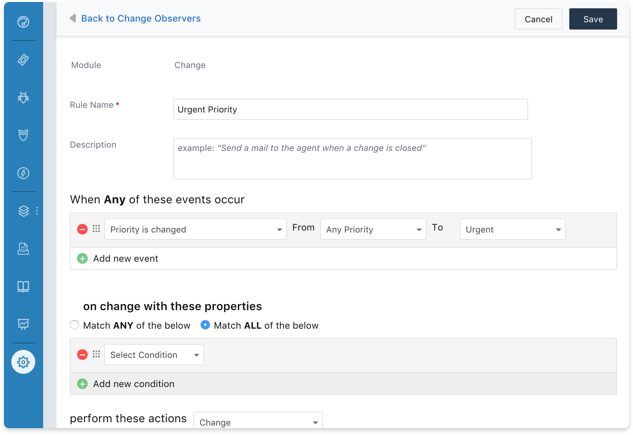Remove the 'Priority is changed' event row
This screenshot has width=633, height=435.
(x=82, y=229)
